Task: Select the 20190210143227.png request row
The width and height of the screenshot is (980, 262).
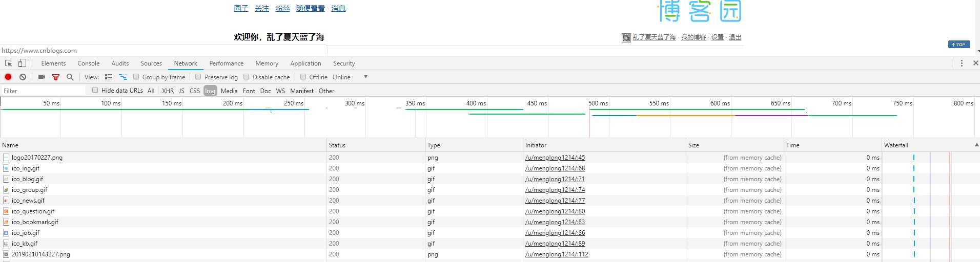Action: point(490,254)
